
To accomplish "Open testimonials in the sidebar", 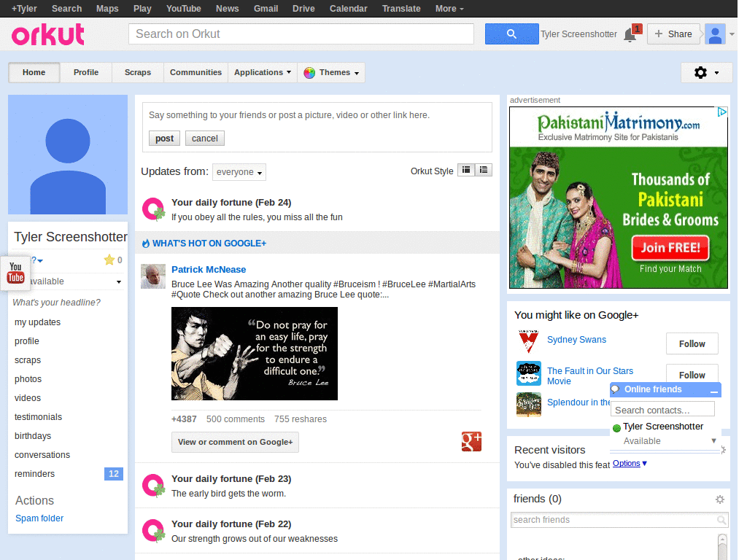I will (x=38, y=417).
